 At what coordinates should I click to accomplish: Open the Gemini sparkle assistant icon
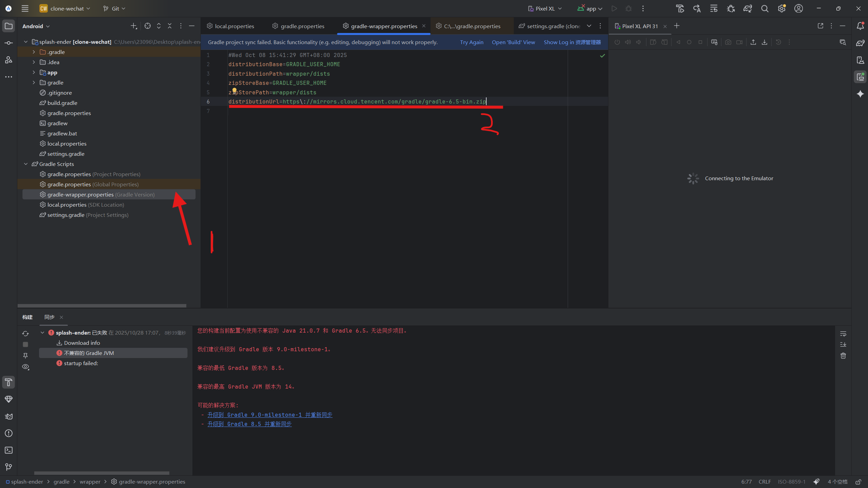860,94
